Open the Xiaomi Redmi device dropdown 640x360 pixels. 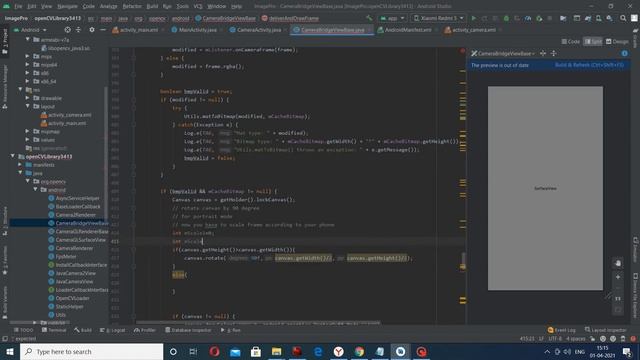438,18
